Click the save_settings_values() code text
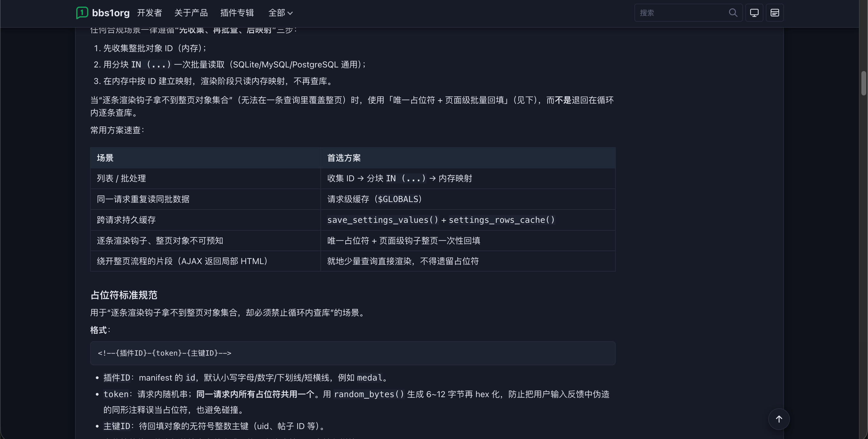Image resolution: width=868 pixels, height=439 pixels. (382, 220)
